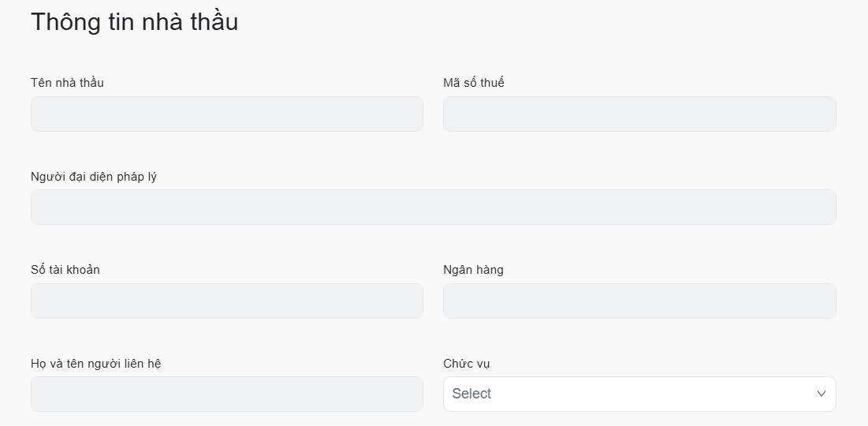This screenshot has height=426, width=868.
Task: Click the 'Tên nhà thầu' label
Action: (67, 83)
